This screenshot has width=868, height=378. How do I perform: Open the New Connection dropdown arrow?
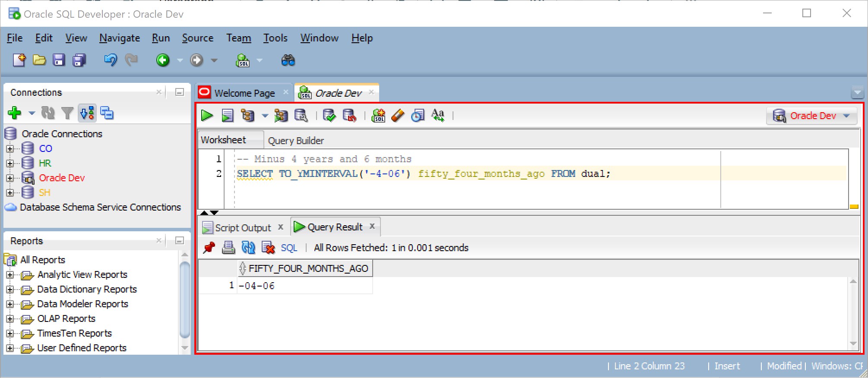(x=32, y=113)
